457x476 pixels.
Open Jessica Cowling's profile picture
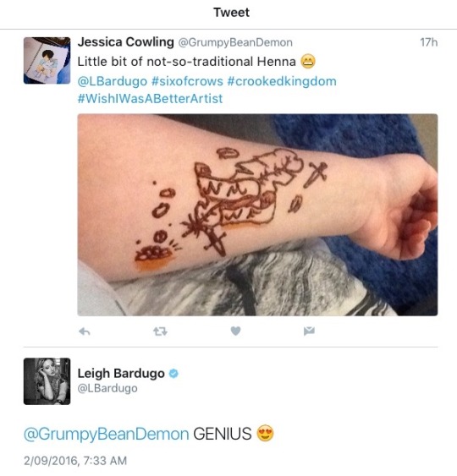(47, 60)
